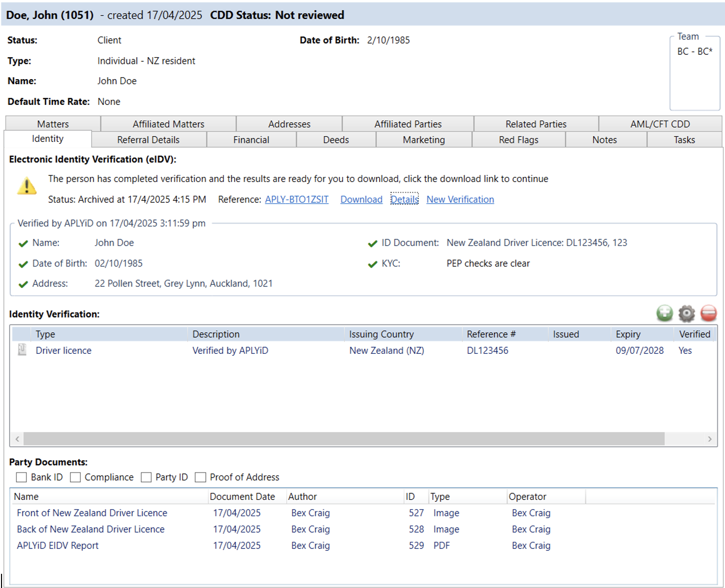Open Back of New Zealand Driver Licence document
The image size is (725, 588).
(x=90, y=529)
